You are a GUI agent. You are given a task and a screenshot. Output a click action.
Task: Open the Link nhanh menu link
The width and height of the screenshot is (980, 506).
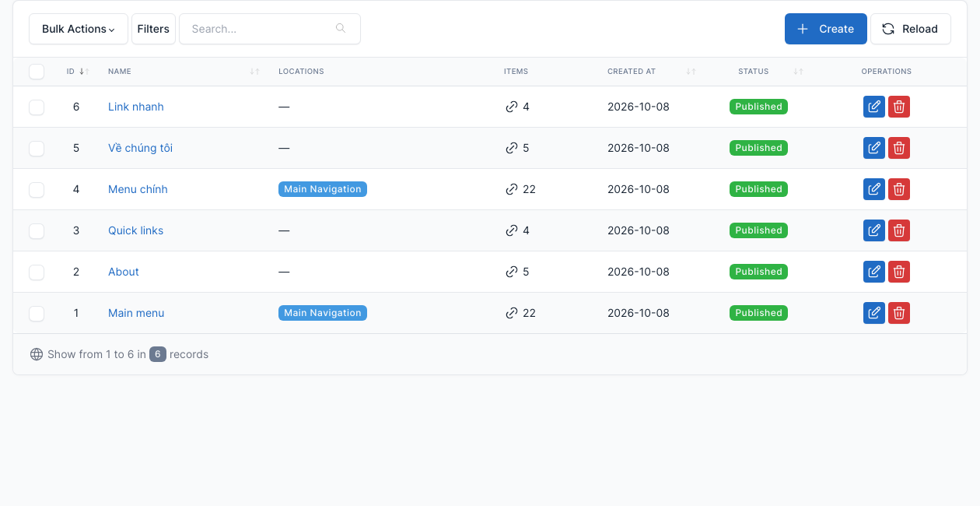136,107
